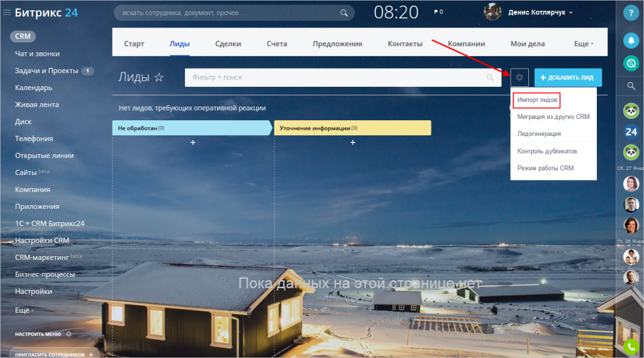Add the Лиды page to favorites via the star
644x358 pixels.
(x=159, y=77)
